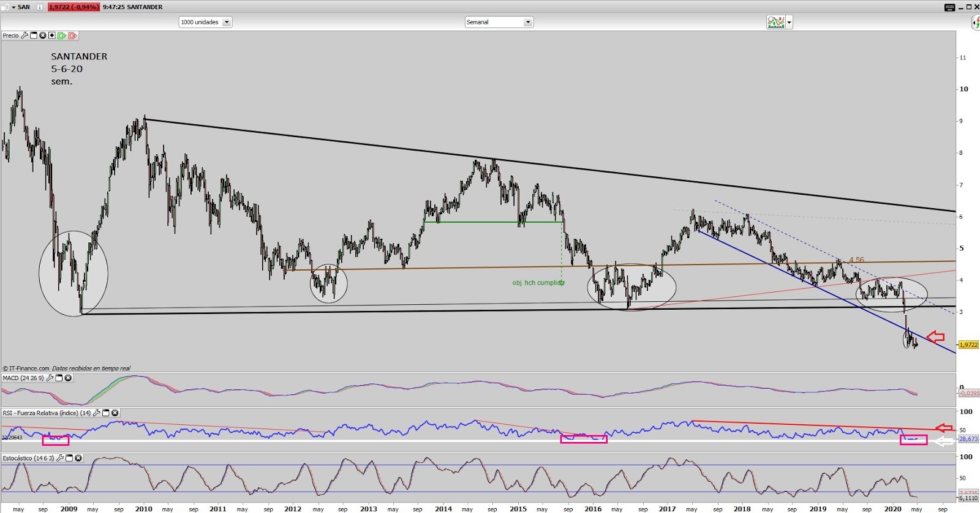
Task: Click the 2020 label on time axis
Action: [892, 509]
